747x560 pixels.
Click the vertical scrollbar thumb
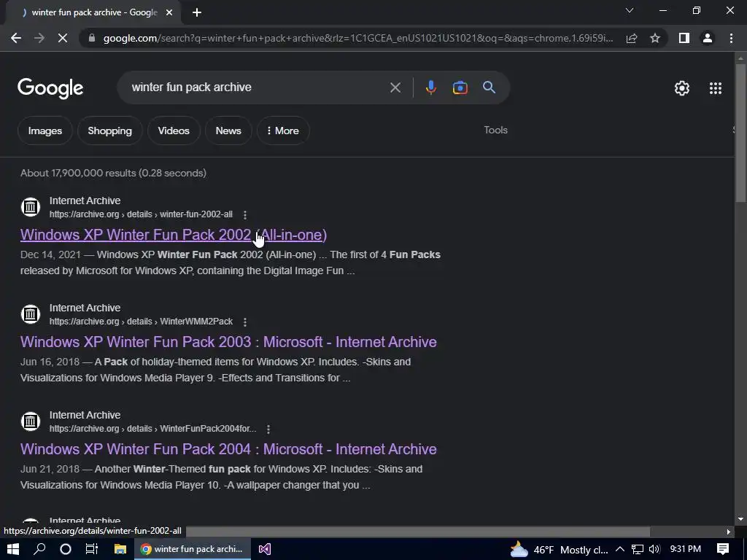(740, 133)
